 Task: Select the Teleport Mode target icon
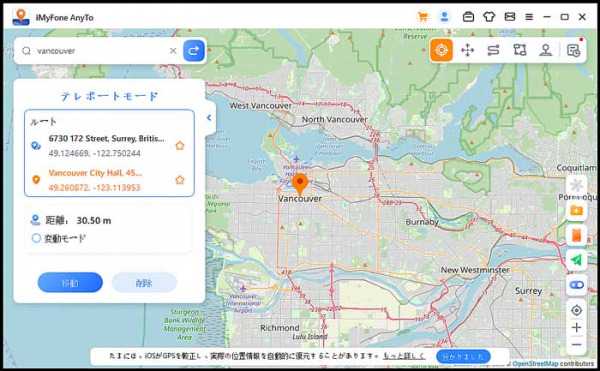(441, 50)
